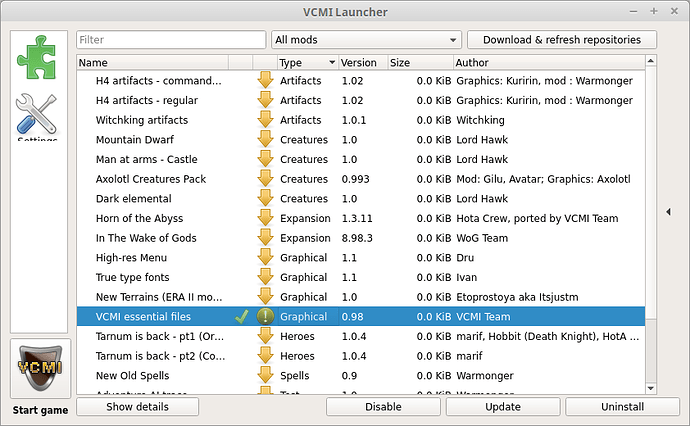Open the Mods puzzle piece tab
Viewport: 690px width, 426px height.
[37, 57]
